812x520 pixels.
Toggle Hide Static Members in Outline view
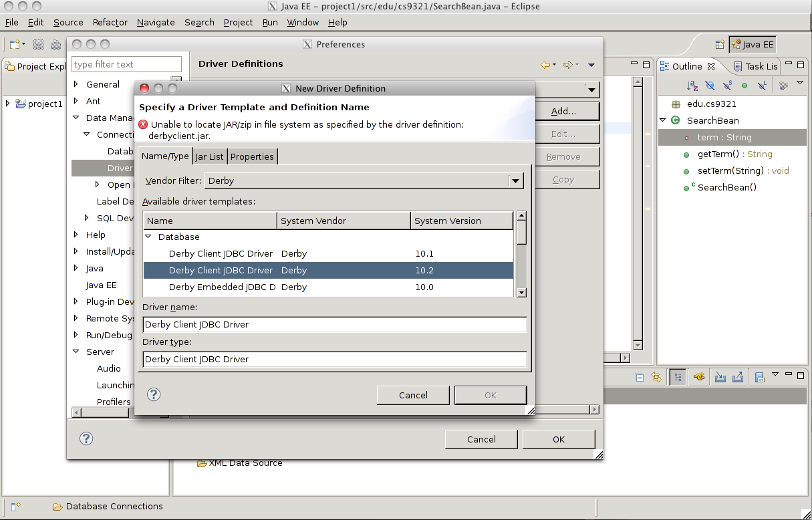coord(727,84)
